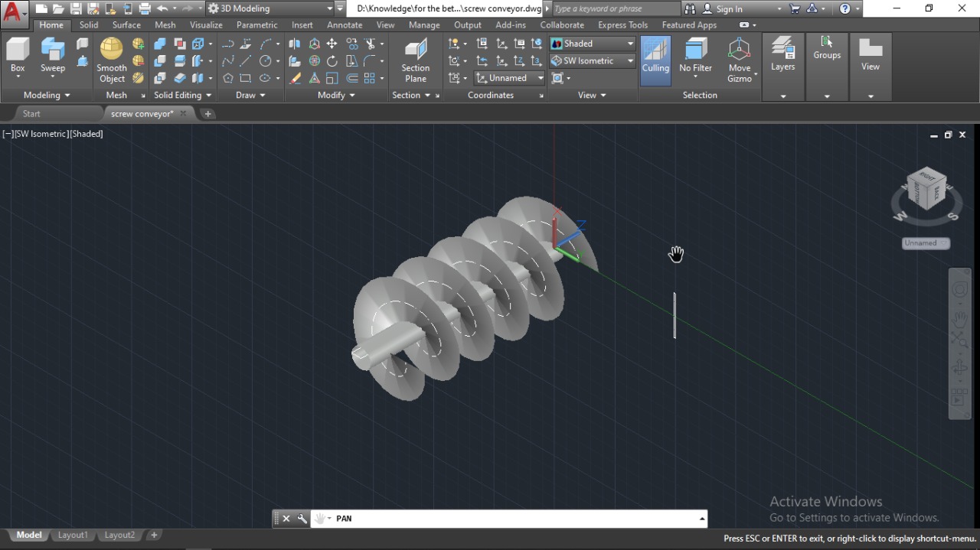Open the Surface ribbon tab

click(126, 24)
